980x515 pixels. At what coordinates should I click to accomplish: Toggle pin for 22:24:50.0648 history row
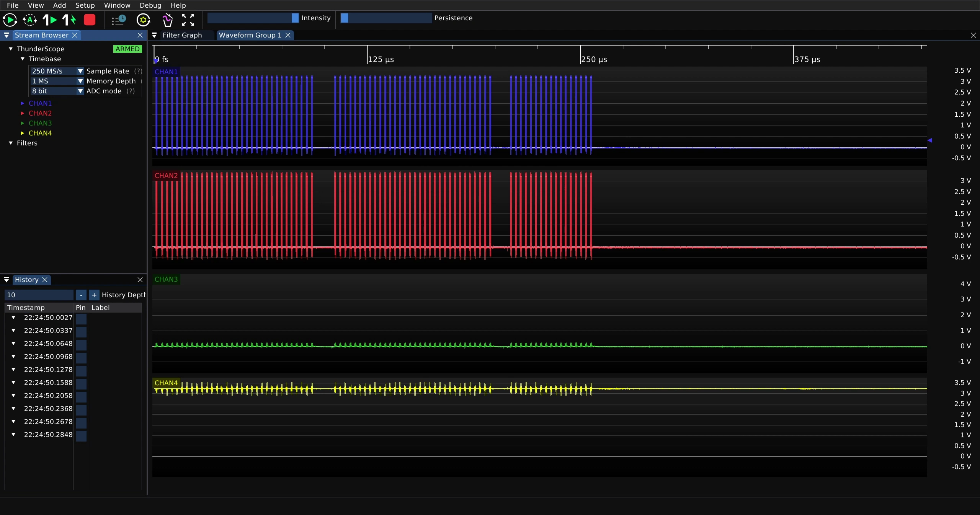(81, 345)
